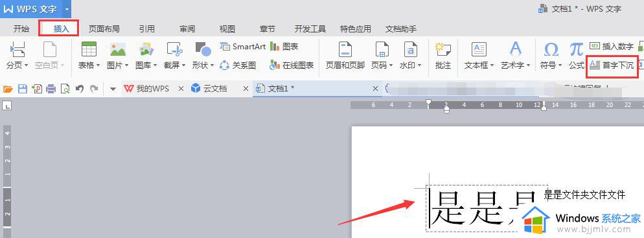Viewport: 644px width, 238px height.
Task: Switch to the 审阅 ribbon tab
Action: 187,29
